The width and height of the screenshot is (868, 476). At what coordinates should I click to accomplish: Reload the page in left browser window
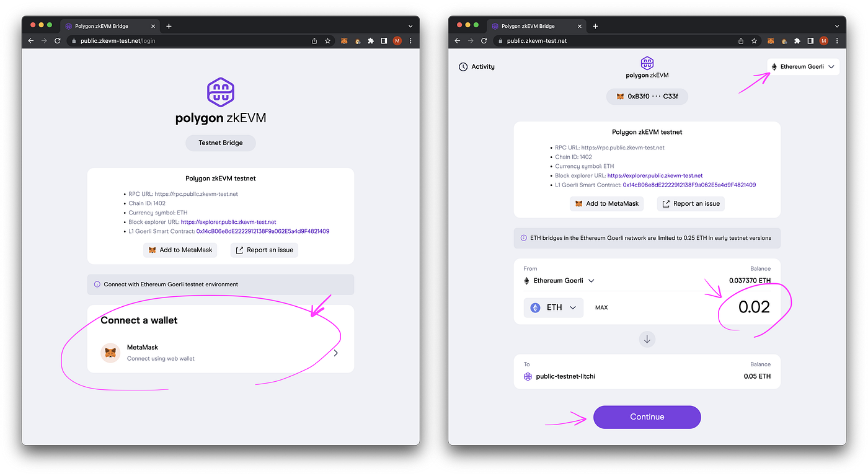(x=58, y=41)
